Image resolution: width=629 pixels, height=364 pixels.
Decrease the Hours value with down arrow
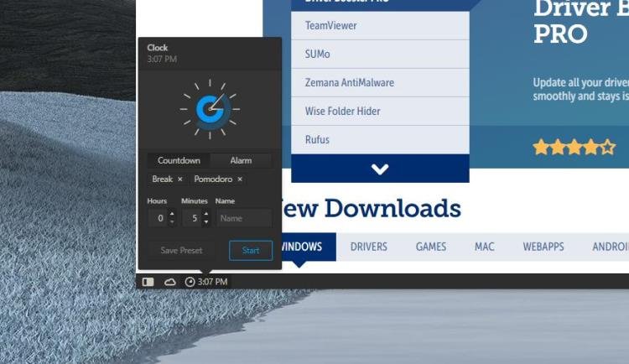172,222
